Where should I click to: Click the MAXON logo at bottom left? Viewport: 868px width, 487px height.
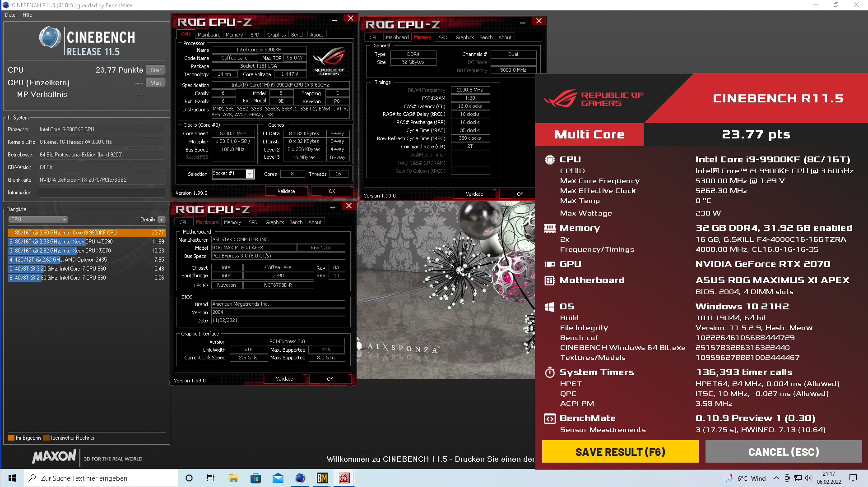(x=54, y=457)
